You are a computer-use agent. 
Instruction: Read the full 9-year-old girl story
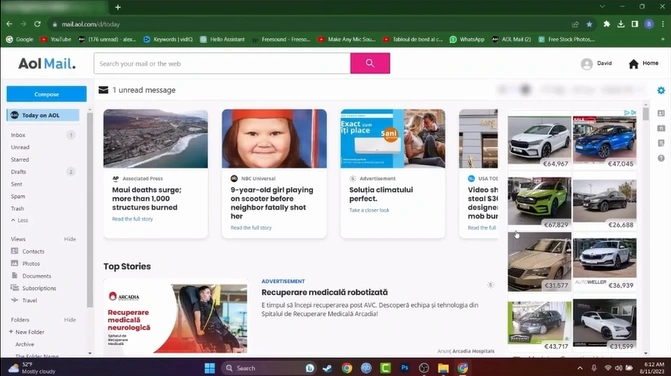pyautogui.click(x=251, y=228)
